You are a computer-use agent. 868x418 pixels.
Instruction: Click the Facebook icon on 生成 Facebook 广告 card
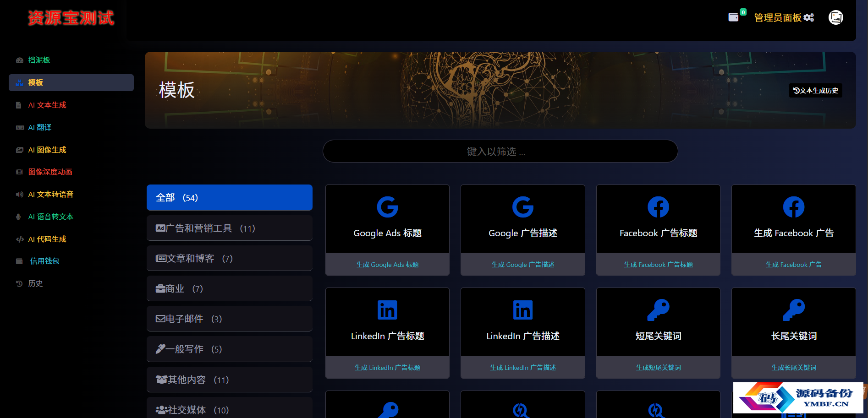point(794,207)
